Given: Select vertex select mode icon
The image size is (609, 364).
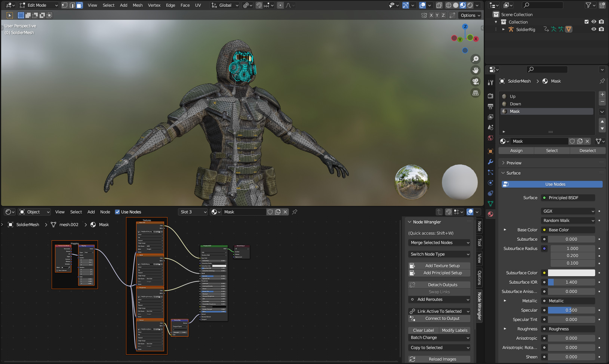Looking at the screenshot, I should 65,5.
